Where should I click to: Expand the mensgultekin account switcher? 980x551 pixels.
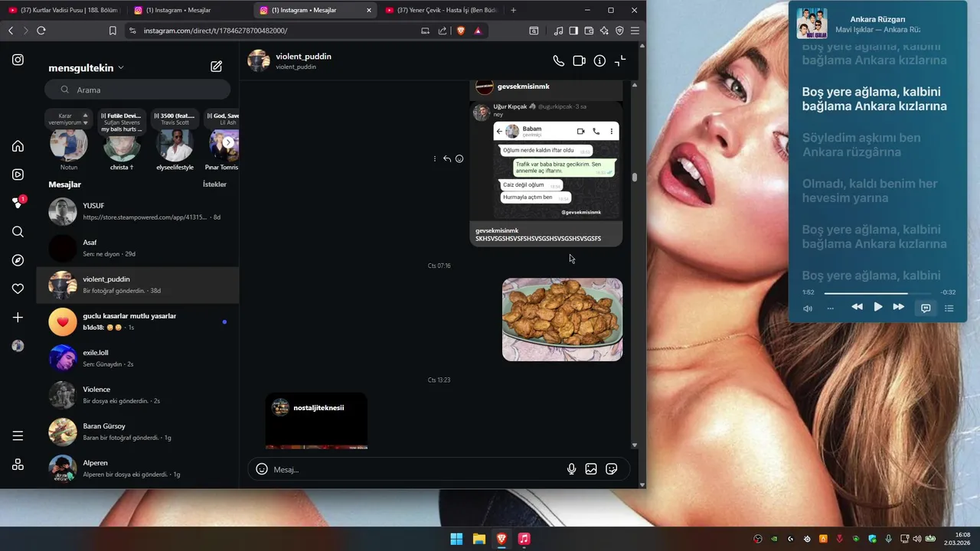click(x=86, y=67)
